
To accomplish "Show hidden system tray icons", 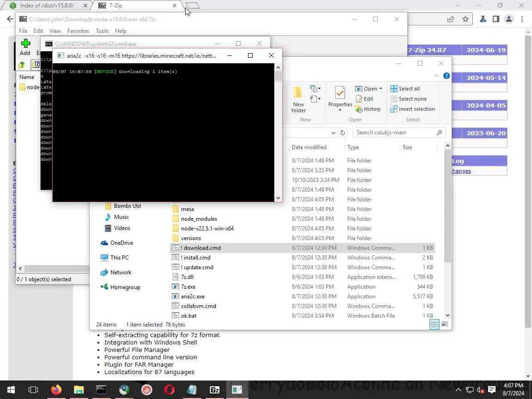I will pos(458,390).
